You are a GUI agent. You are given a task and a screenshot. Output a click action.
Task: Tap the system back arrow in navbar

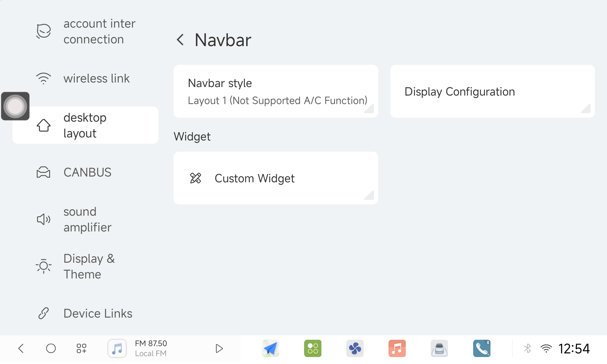21,348
